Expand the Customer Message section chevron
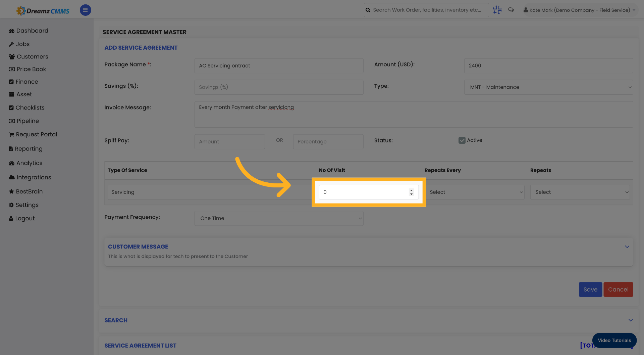The height and width of the screenshot is (355, 644). 627,247
